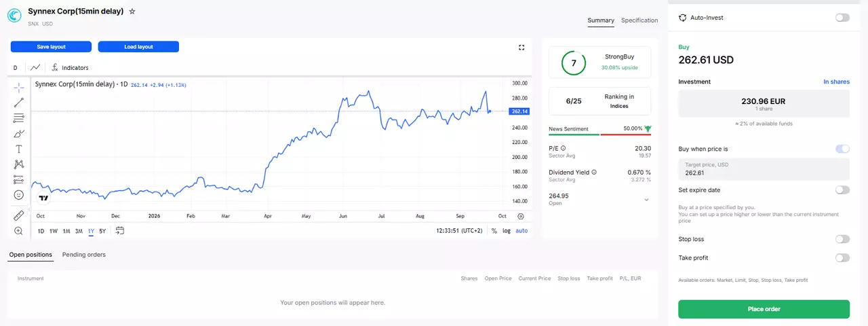Click the 230.96 EUR investment amount field
The width and height of the screenshot is (868, 326).
(764, 104)
